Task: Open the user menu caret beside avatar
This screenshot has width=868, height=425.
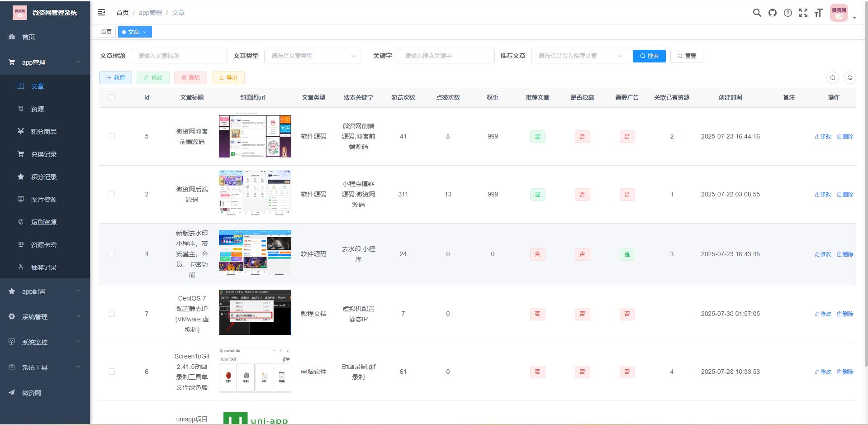Action: (x=854, y=18)
